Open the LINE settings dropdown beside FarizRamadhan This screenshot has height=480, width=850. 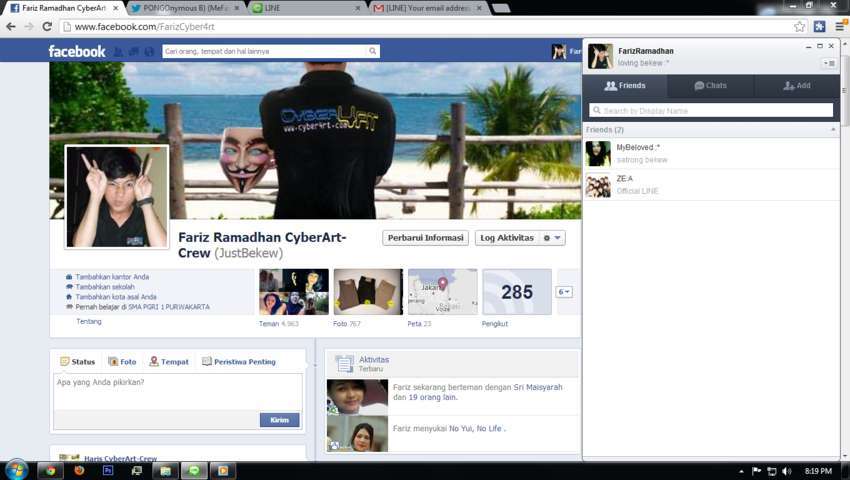pos(829,63)
